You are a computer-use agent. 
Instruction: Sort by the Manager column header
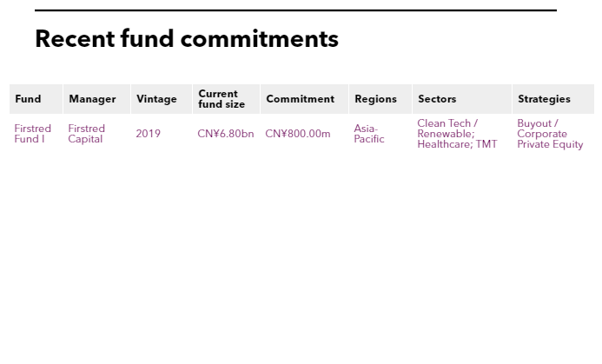92,99
